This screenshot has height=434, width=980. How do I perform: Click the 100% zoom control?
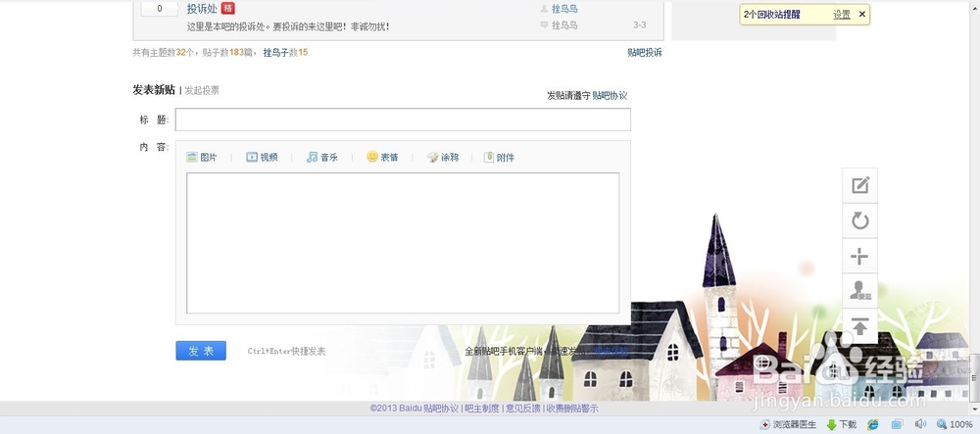coord(955,424)
